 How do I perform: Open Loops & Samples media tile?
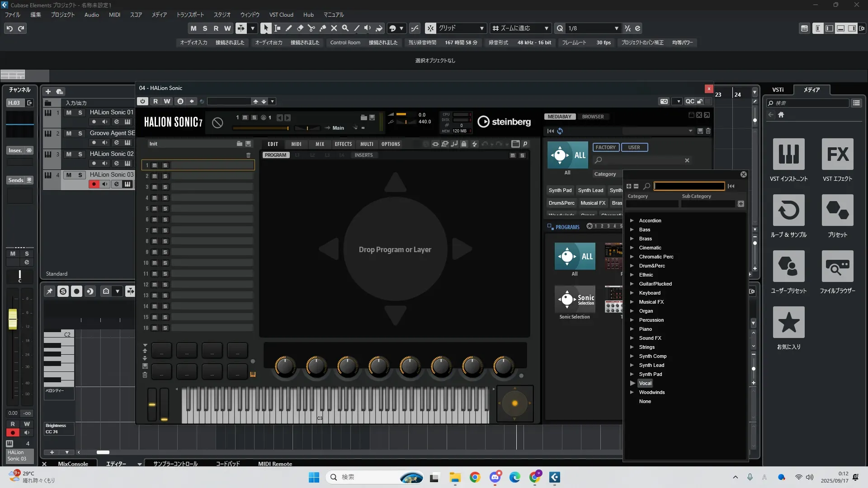(x=788, y=211)
